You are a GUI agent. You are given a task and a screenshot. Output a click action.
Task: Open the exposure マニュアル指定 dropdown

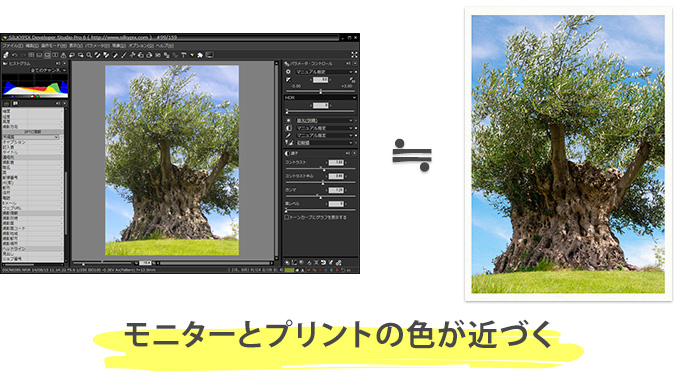324,72
